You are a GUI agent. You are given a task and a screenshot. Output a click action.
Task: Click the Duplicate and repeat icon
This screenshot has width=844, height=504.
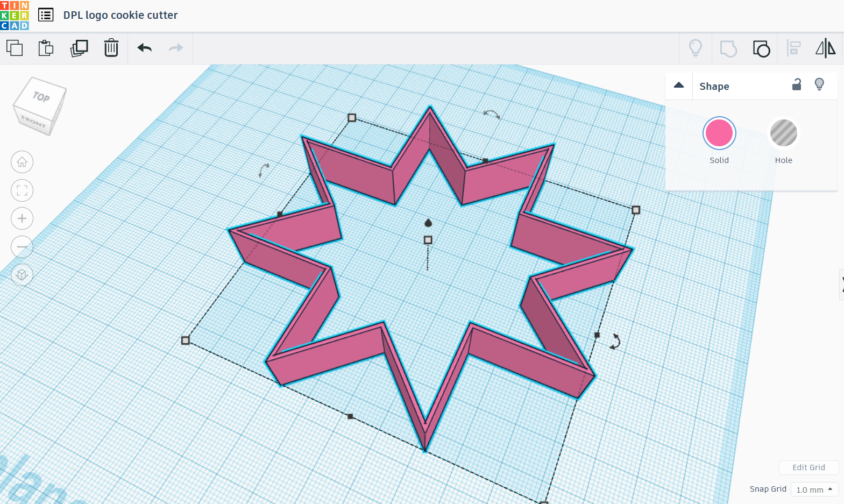pos(79,48)
